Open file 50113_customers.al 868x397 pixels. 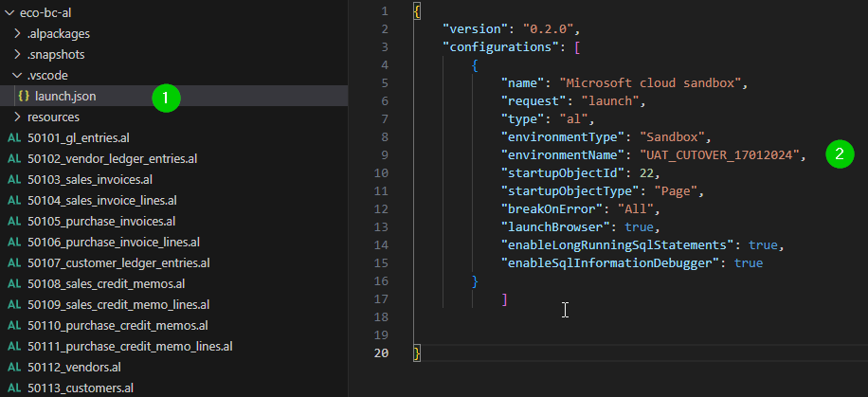[81, 388]
